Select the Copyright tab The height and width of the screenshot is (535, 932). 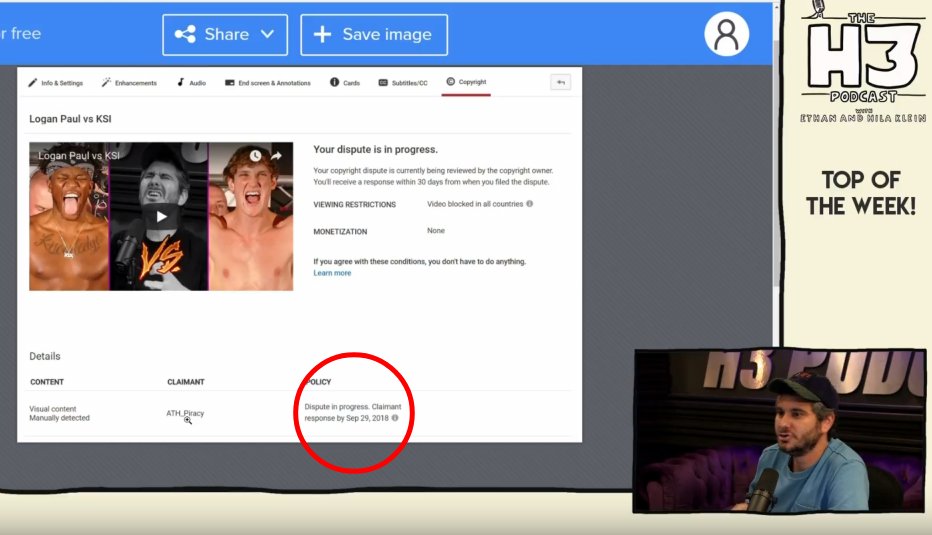[466, 82]
